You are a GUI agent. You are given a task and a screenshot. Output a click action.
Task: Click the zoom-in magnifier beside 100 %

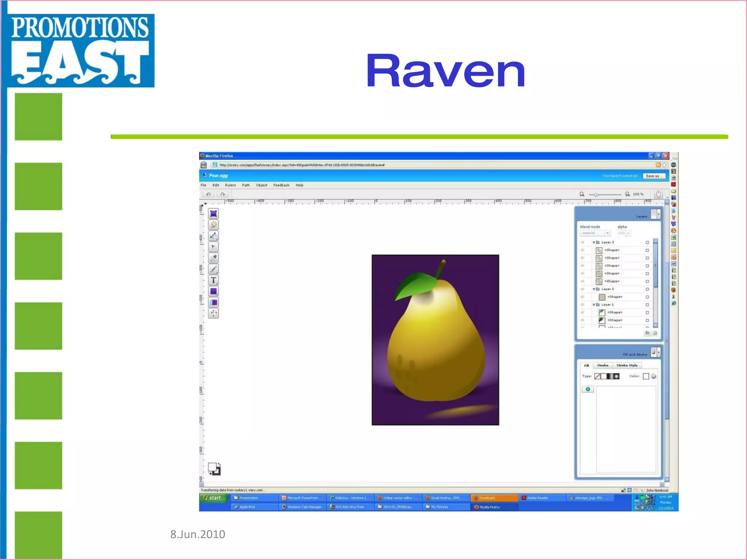pos(627,194)
